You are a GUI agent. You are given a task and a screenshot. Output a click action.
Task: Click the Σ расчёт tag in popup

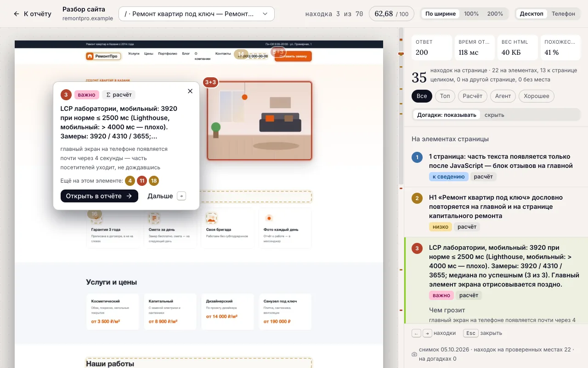[x=119, y=95]
